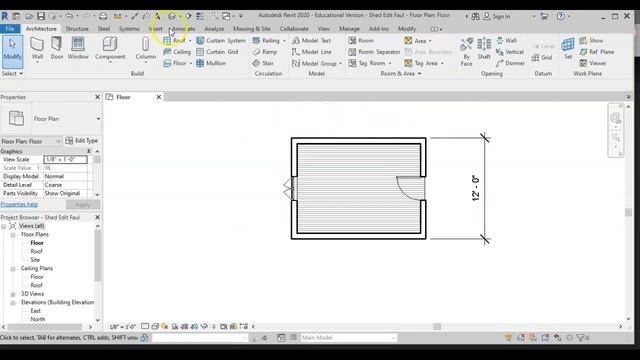
Task: Select the Room tool
Action: pyautogui.click(x=361, y=40)
